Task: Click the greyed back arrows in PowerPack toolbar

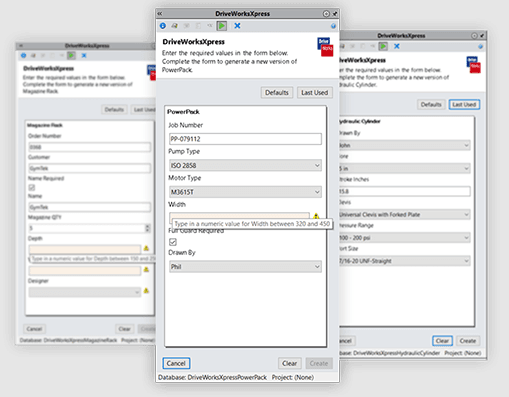Action: [210, 26]
